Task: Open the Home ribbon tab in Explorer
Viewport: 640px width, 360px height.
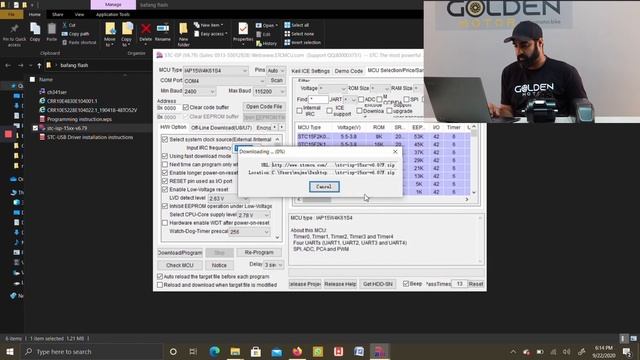Action: 35,14
